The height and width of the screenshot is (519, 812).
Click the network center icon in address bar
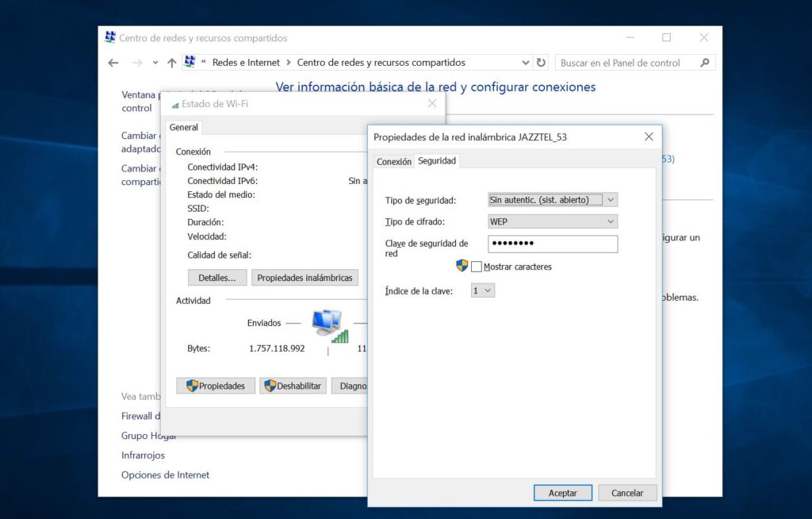pos(190,62)
